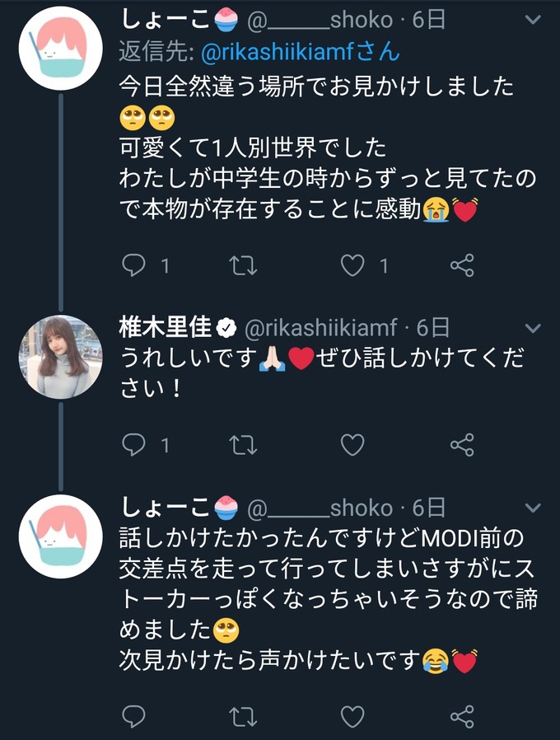Image resolution: width=560 pixels, height=740 pixels.
Task: Reply to the first しょーこ tweet
Action: coord(133,265)
